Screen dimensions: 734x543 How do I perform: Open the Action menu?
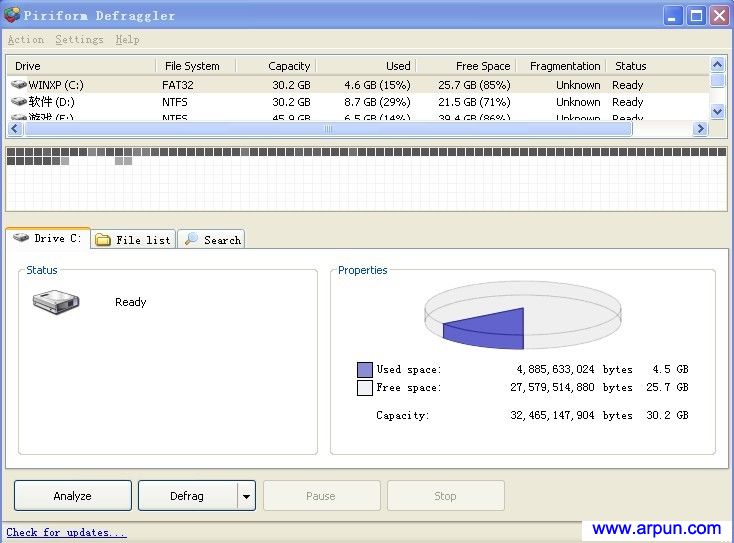point(25,40)
